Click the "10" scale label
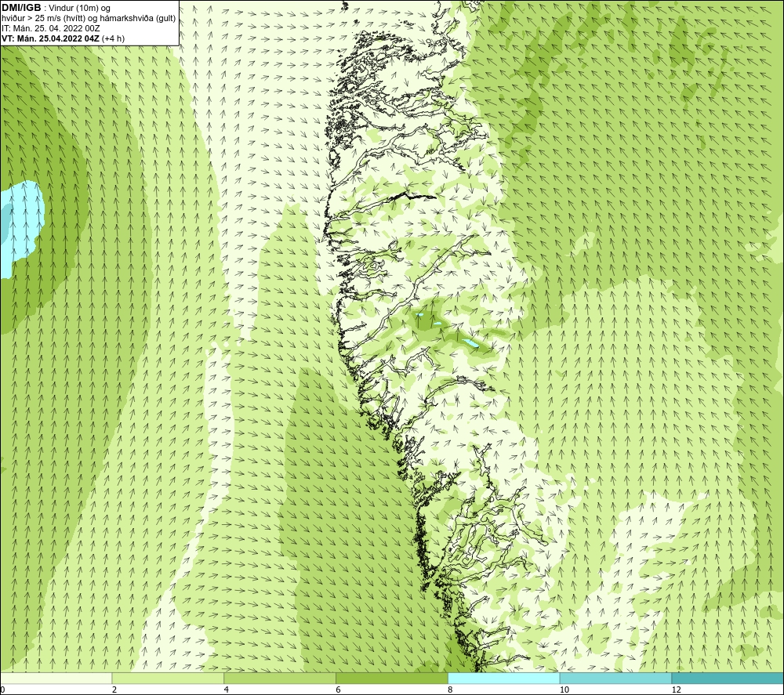This screenshot has width=784, height=695. [x=564, y=690]
